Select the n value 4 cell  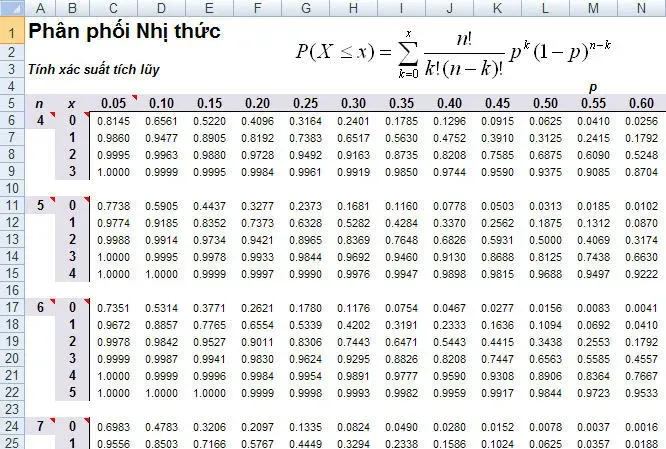39,120
